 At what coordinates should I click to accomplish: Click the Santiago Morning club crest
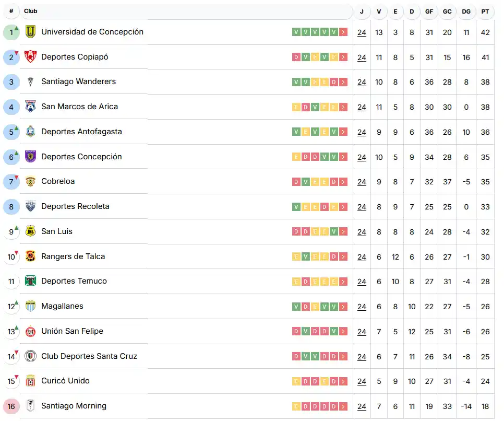point(31,406)
